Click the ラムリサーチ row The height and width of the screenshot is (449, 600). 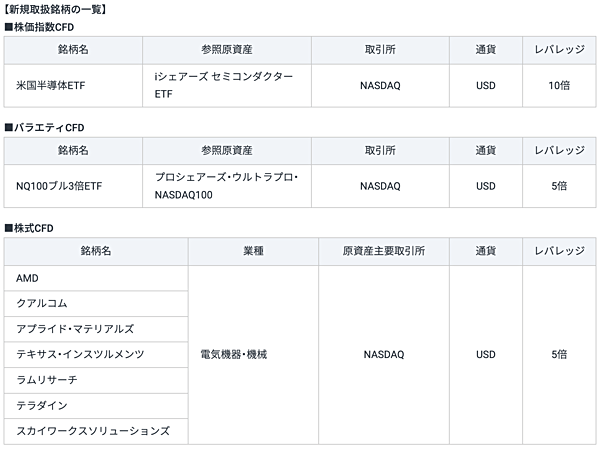(96, 380)
